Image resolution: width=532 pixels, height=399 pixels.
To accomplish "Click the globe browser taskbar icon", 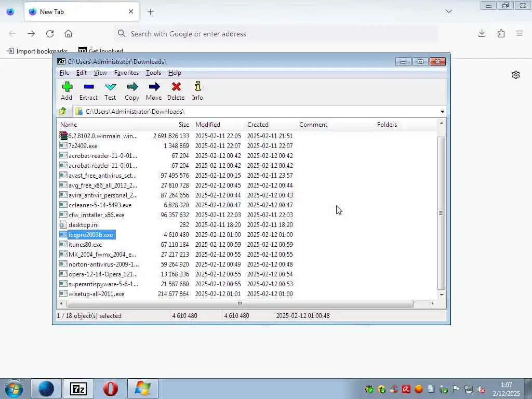I will click(x=46, y=389).
